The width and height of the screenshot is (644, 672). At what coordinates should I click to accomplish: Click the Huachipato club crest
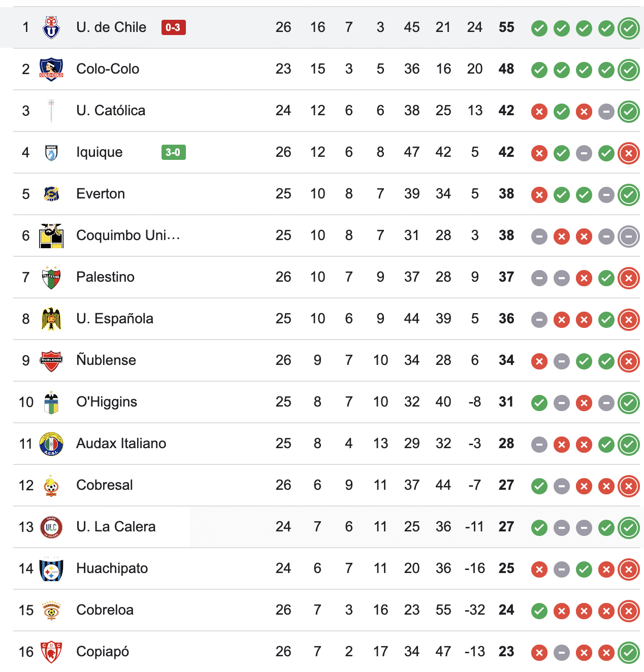51,568
